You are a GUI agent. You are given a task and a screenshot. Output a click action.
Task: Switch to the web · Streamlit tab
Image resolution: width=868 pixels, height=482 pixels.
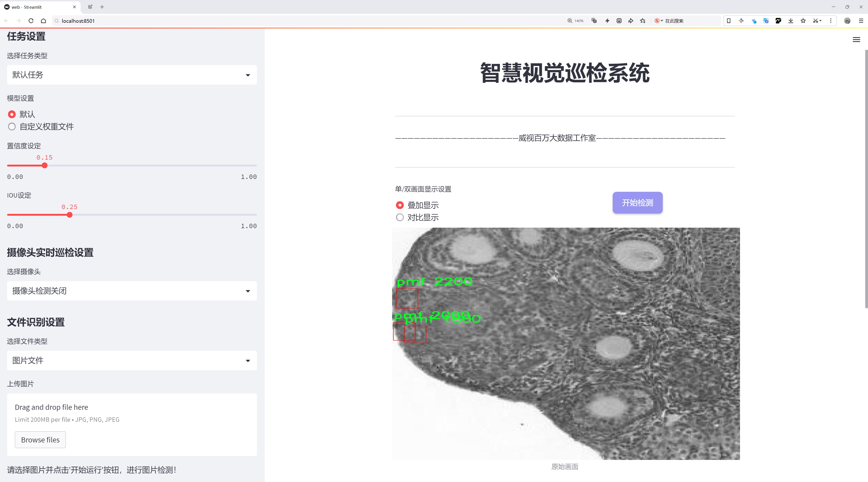(37, 7)
